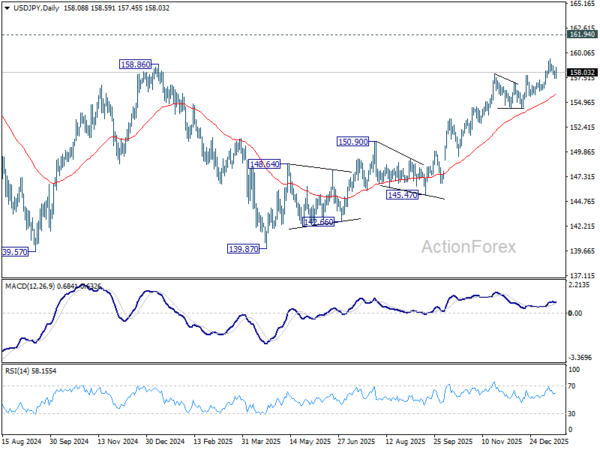Click the USDJPY,Daily chart title

tap(36, 8)
